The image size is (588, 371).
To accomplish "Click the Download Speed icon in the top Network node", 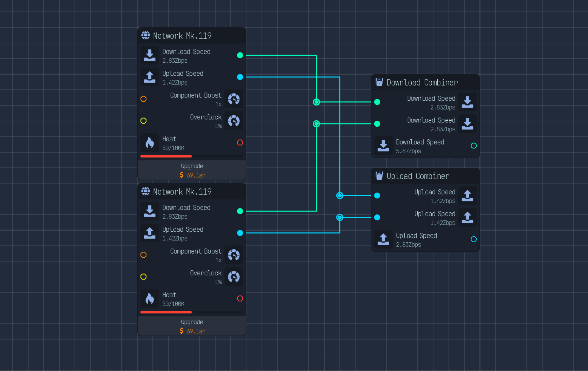I will (x=150, y=55).
